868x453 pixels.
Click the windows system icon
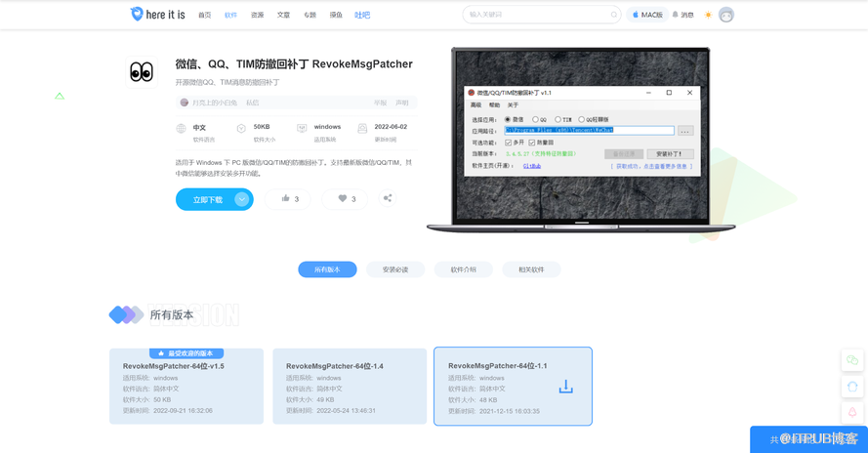(x=302, y=129)
